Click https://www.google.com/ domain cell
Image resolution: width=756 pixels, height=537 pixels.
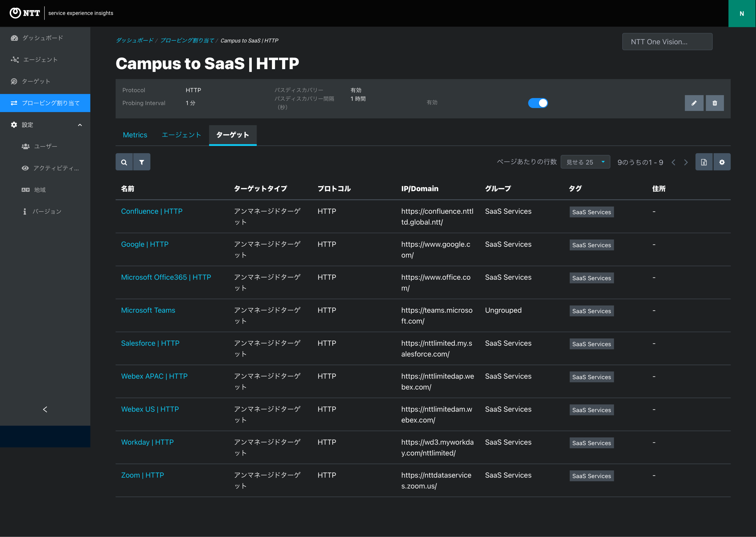[x=436, y=250]
